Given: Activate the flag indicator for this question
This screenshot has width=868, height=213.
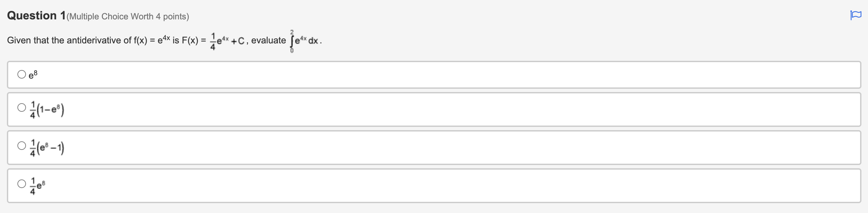Looking at the screenshot, I should tap(856, 14).
